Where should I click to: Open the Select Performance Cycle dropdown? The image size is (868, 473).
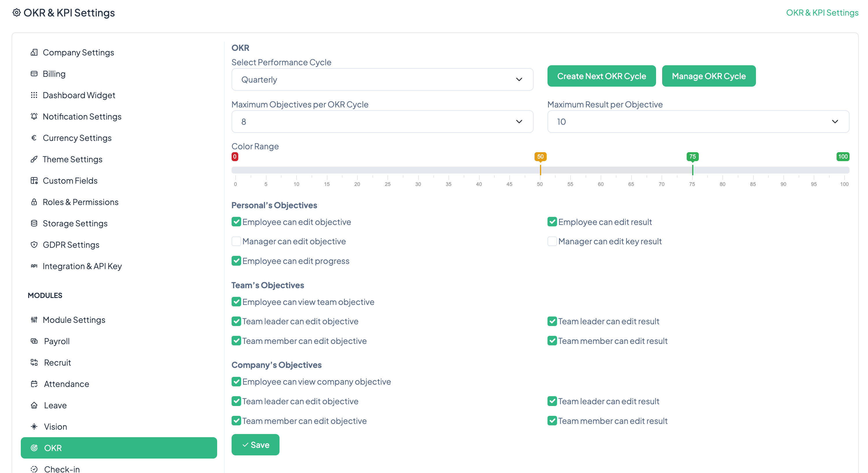pos(382,79)
